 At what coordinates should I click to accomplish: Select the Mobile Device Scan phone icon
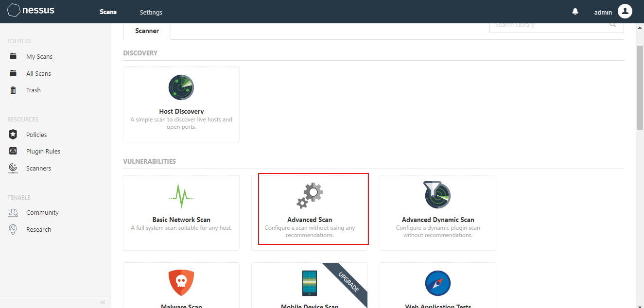(x=310, y=284)
